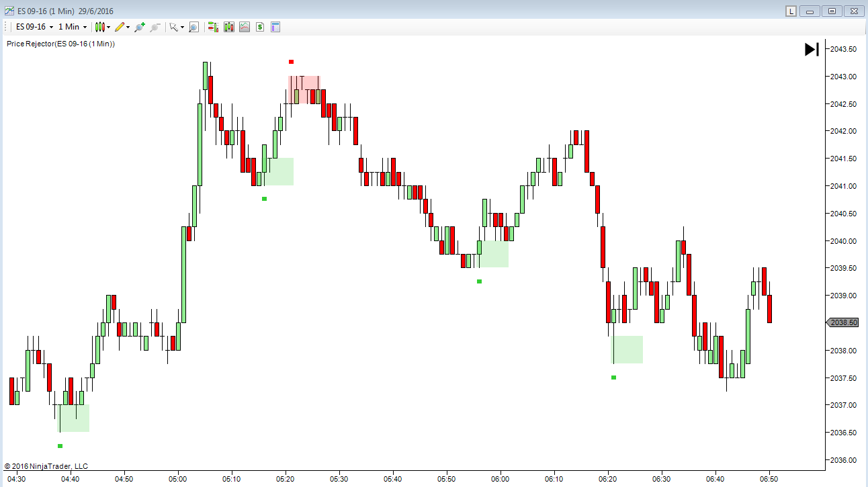The image size is (868, 487).
Task: Open the 1 Min interval dropdown
Action: click(x=73, y=27)
